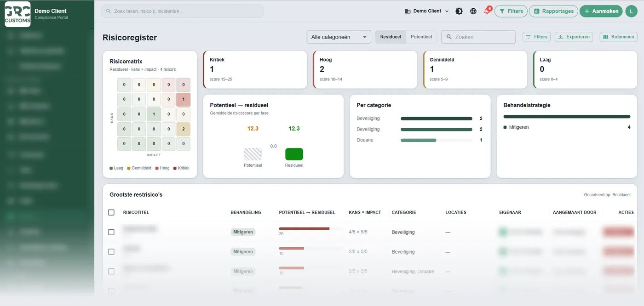
Task: Open the Kolommen column chooser
Action: pos(619,37)
